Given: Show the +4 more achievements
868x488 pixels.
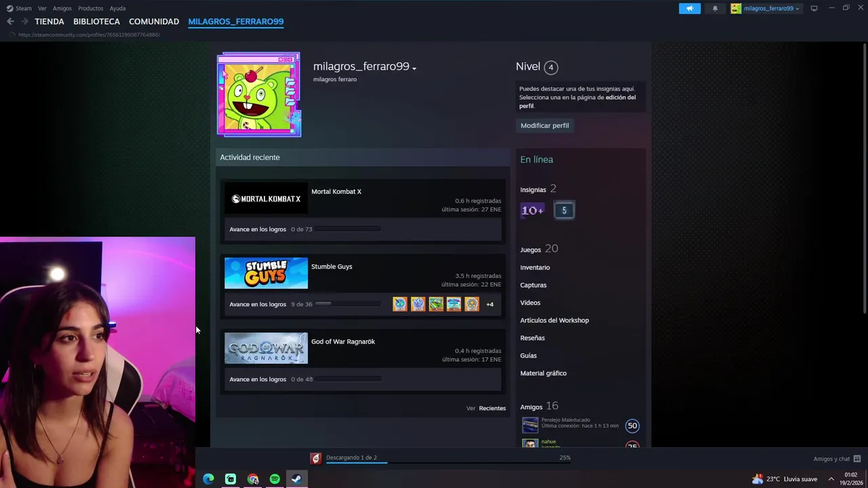Looking at the screenshot, I should pos(490,304).
